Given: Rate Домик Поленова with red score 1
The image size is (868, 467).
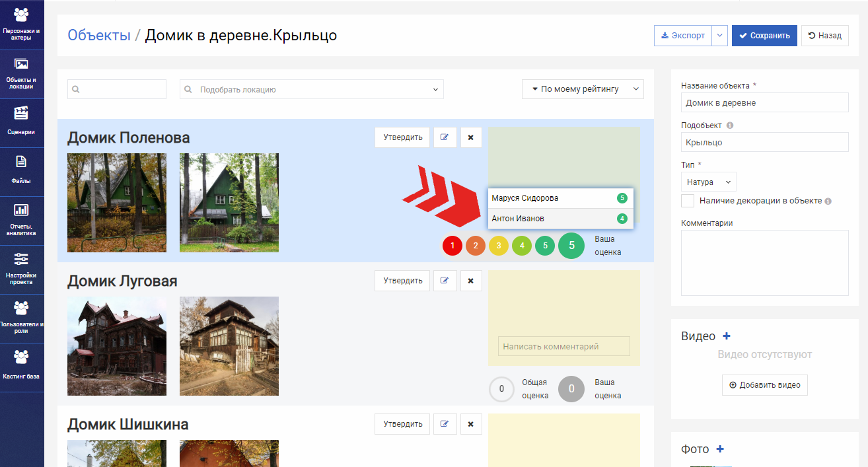Looking at the screenshot, I should [x=452, y=246].
